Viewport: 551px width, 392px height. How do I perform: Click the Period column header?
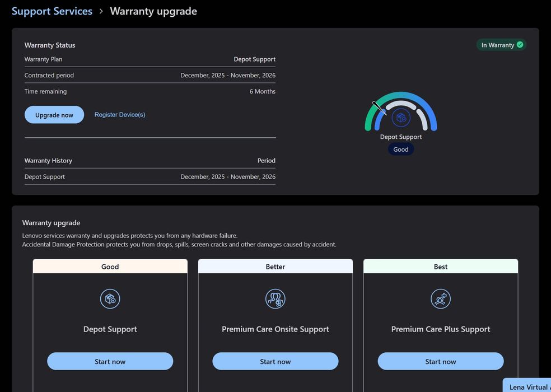point(267,161)
